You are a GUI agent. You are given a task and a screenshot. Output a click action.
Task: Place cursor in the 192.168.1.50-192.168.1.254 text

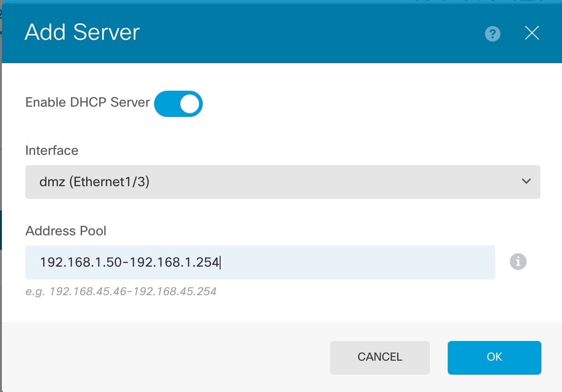click(129, 262)
